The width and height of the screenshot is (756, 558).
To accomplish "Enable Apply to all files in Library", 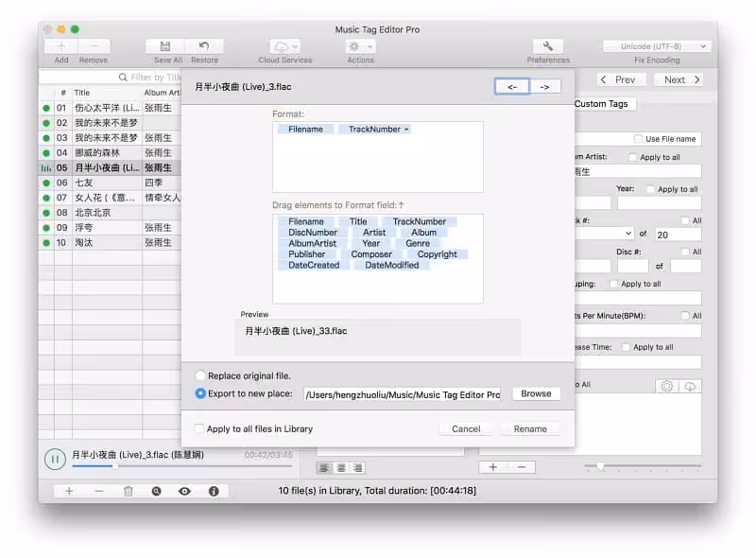I will coord(198,428).
